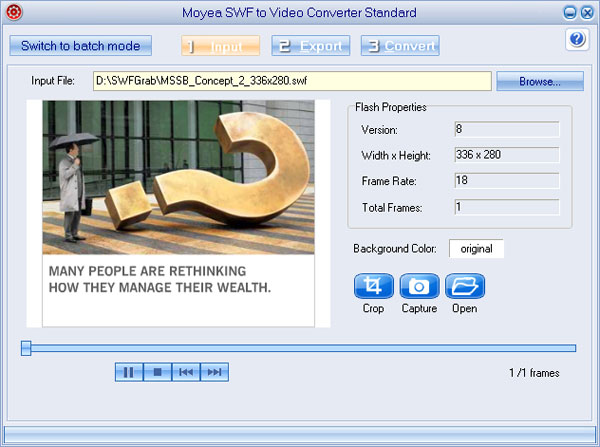Go to the Export step tab

(311, 46)
